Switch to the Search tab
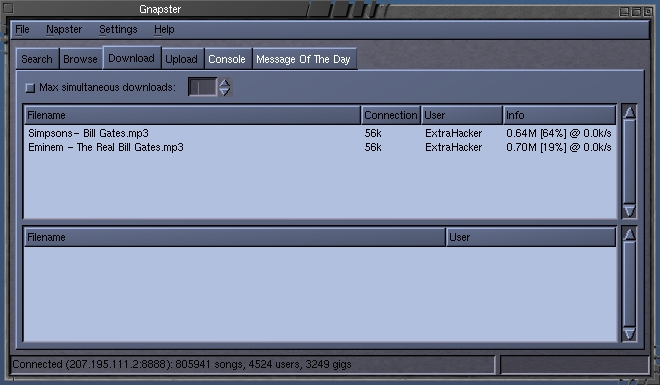Image resolution: width=660 pixels, height=385 pixels. [37, 59]
